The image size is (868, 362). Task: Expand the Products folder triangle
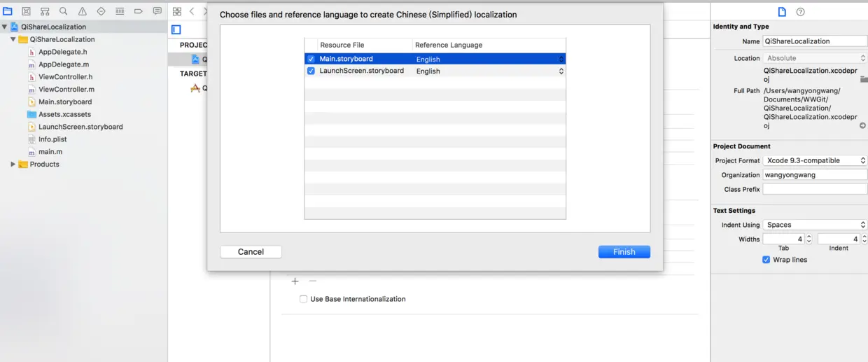point(13,165)
